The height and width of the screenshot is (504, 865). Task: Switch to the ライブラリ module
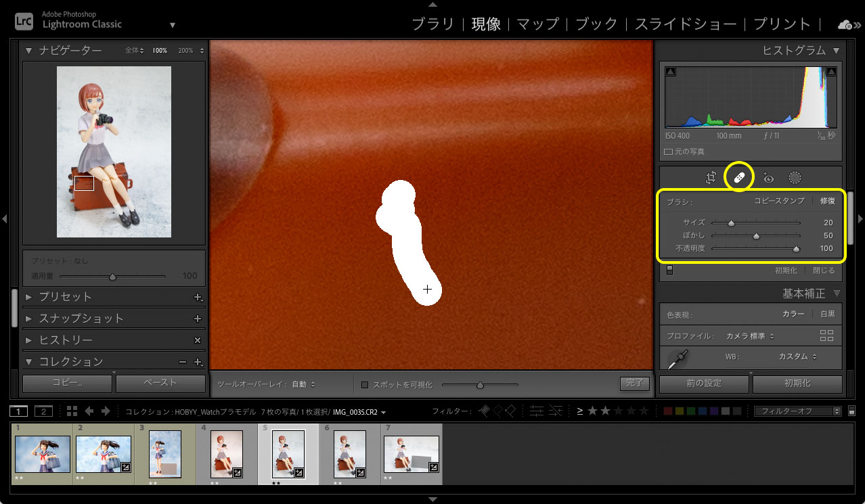pos(434,24)
